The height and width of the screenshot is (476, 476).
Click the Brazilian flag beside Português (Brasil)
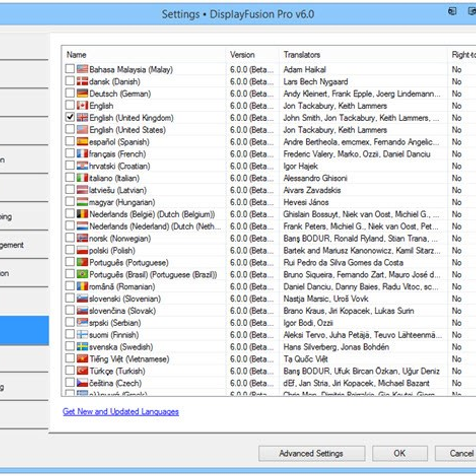tap(82, 274)
